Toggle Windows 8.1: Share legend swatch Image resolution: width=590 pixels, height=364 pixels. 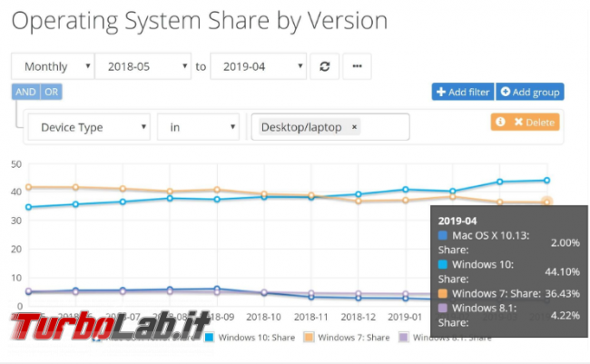403,338
